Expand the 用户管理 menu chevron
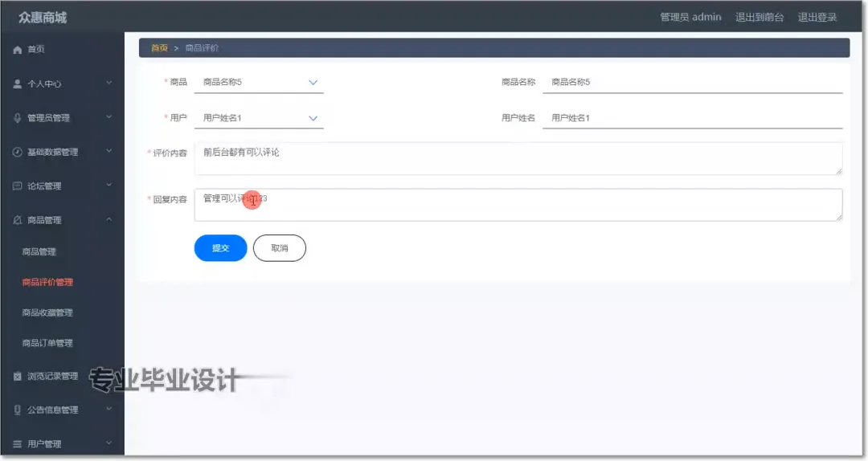 click(109, 443)
